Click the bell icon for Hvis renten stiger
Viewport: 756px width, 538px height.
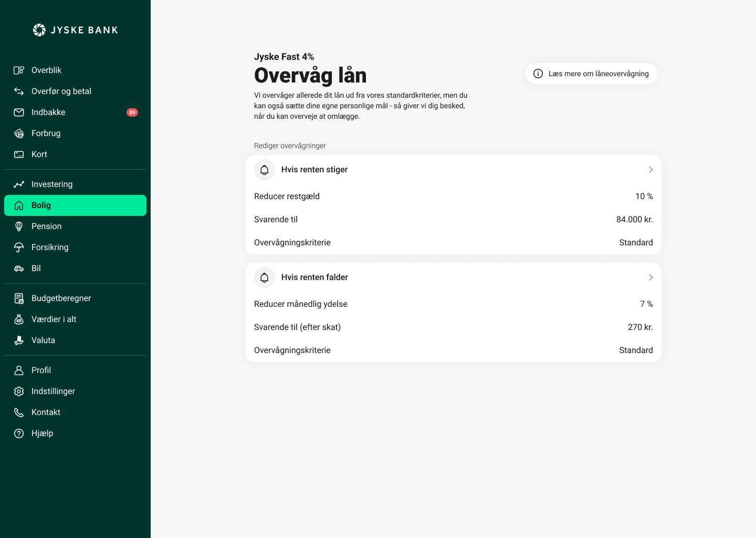[x=265, y=170]
